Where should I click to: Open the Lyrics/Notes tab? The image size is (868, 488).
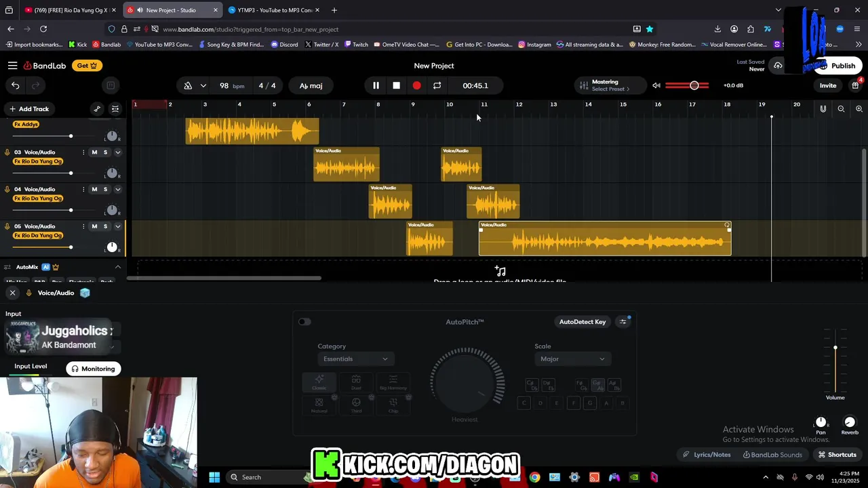pyautogui.click(x=707, y=455)
